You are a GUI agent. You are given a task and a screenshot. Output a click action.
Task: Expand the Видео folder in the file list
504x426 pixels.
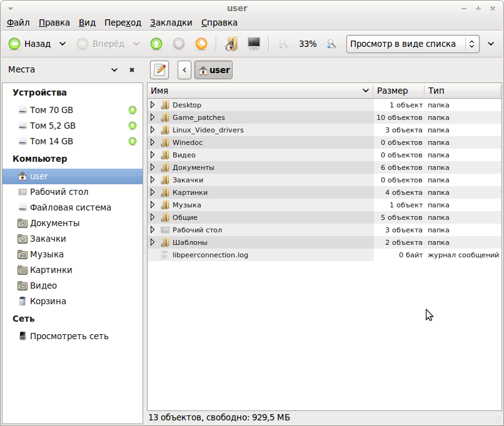coord(153,155)
